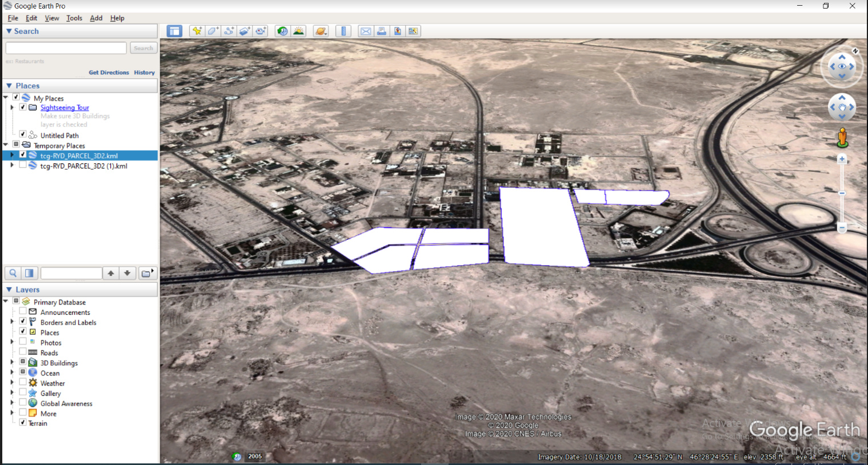Check the tcg-RYD_PARCEL_3D2 (1).kml checkbox

point(23,165)
